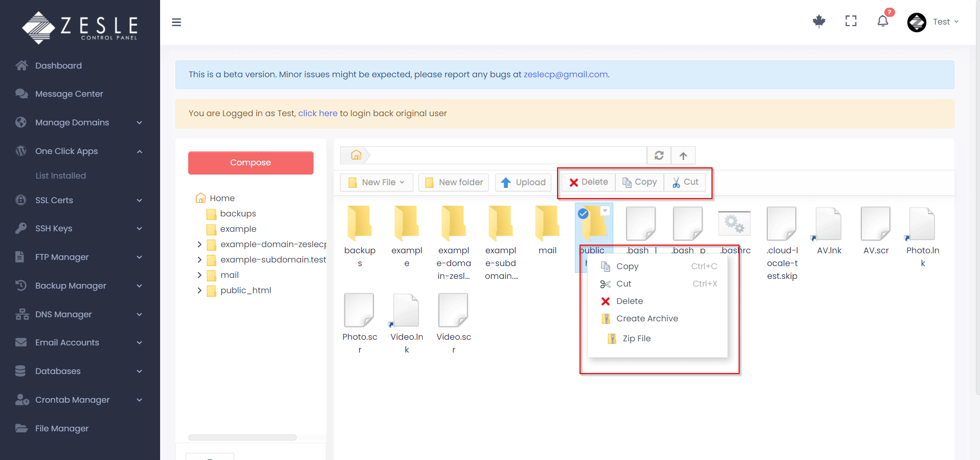Collapse One Click Apps menu
The width and height of the screenshot is (980, 460).
click(x=79, y=151)
